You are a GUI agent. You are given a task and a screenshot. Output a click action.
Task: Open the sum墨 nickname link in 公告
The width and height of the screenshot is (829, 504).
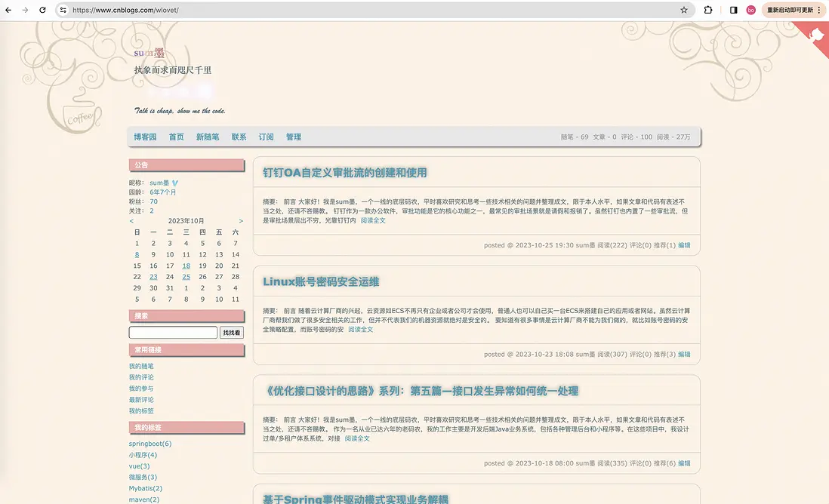(x=159, y=183)
